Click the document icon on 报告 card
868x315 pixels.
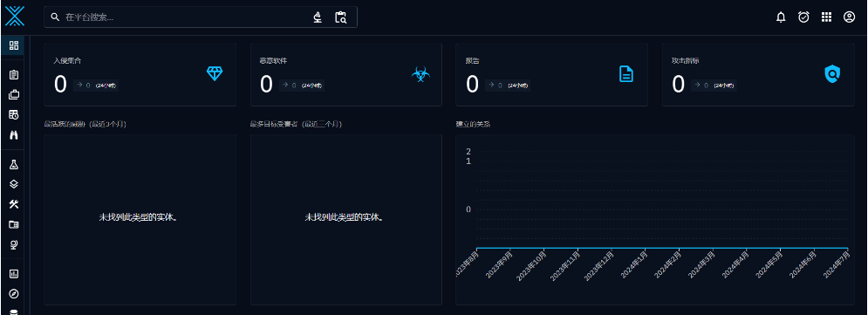point(626,73)
